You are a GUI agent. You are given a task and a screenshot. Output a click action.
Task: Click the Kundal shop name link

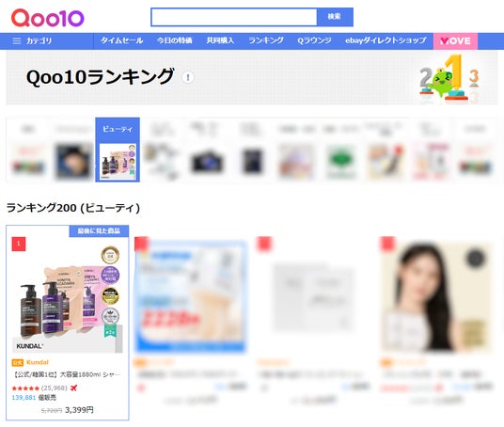pyautogui.click(x=38, y=362)
